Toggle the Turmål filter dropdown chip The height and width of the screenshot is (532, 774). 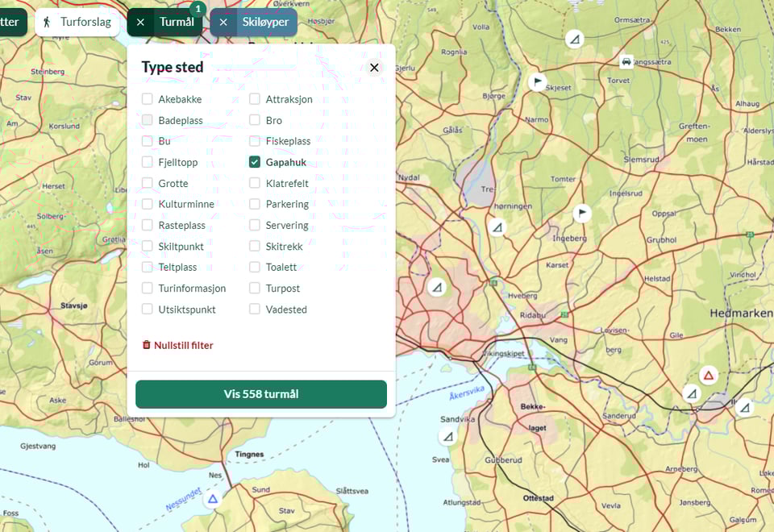pos(177,23)
